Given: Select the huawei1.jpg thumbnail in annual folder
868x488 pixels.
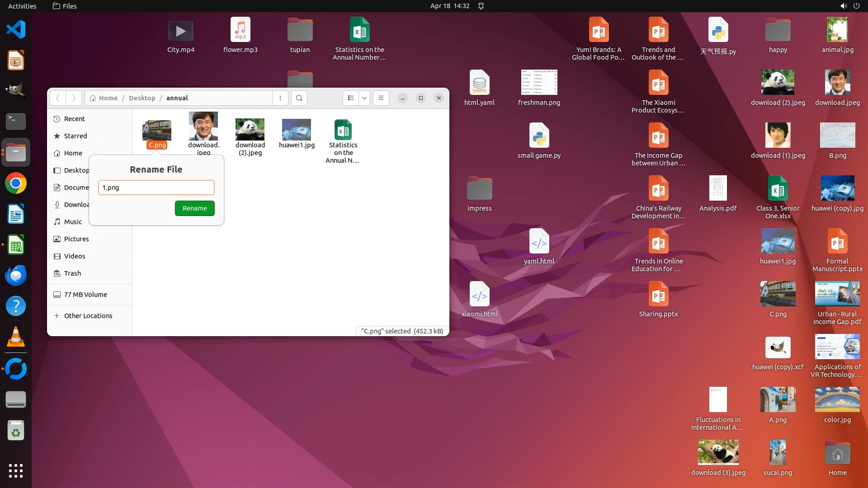Looking at the screenshot, I should pyautogui.click(x=297, y=130).
